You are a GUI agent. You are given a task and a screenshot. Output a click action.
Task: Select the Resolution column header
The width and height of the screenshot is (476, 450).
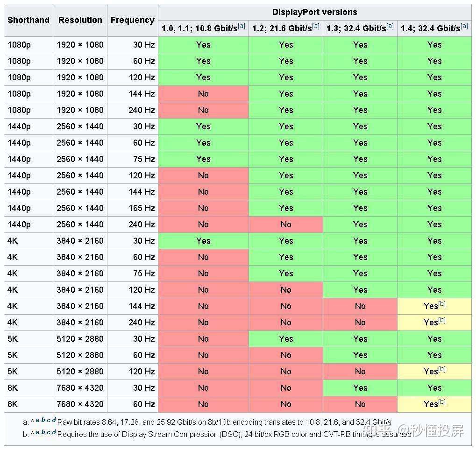tap(80, 21)
